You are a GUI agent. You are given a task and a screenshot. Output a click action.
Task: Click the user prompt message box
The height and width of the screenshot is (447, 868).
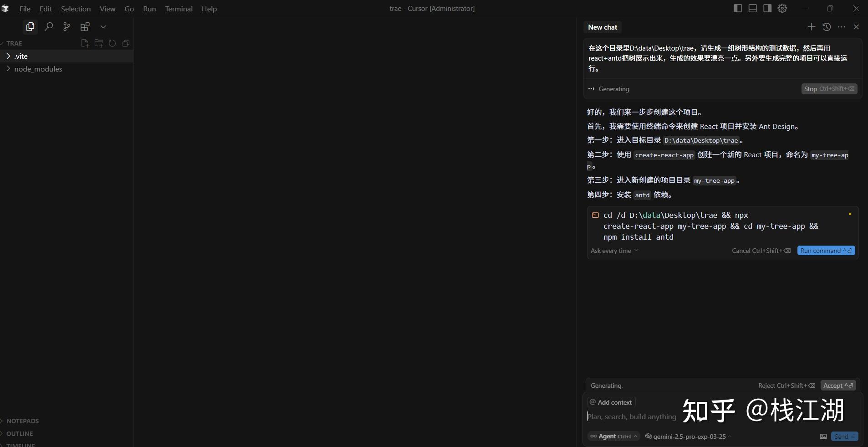point(722,58)
